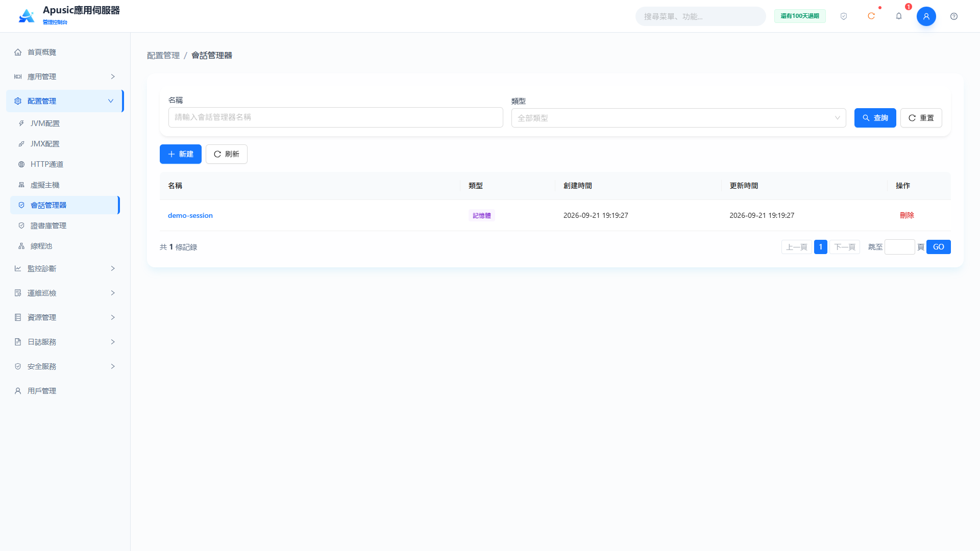Click the 新建 button
Image resolution: width=980 pixels, height=551 pixels.
click(181, 154)
